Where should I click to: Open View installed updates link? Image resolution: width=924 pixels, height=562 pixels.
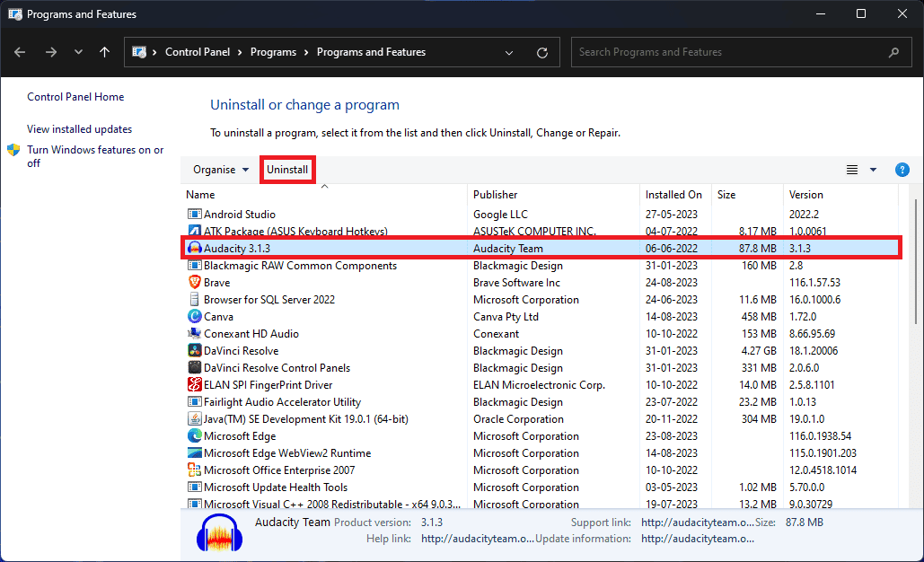[80, 129]
